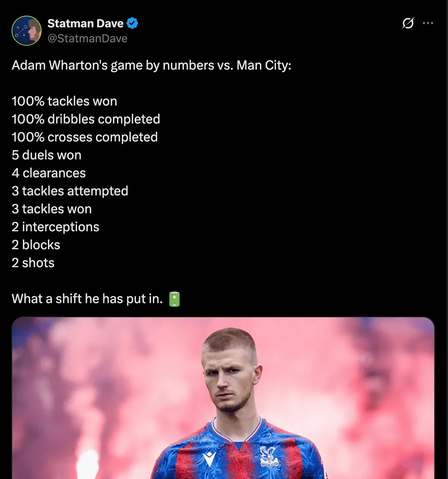
Task: Click the "100% tackles won" line
Action: (x=64, y=101)
